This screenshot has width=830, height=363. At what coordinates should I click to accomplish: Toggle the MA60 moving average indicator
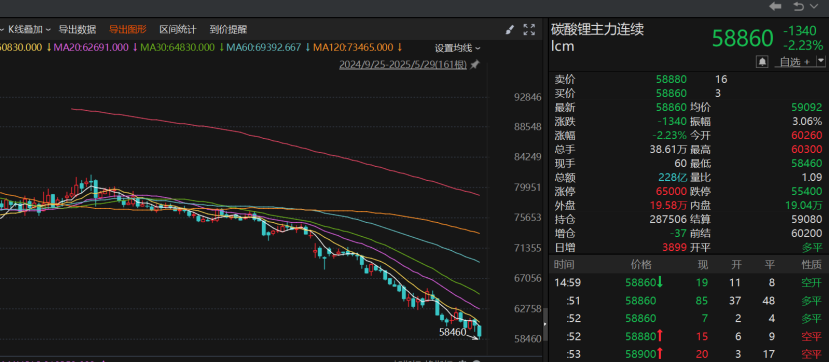point(264,48)
